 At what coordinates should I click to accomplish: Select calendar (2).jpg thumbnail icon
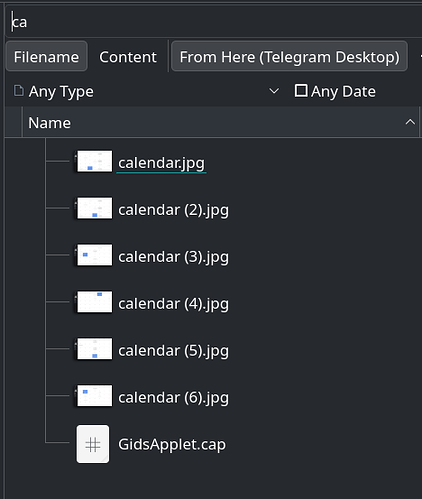click(94, 208)
